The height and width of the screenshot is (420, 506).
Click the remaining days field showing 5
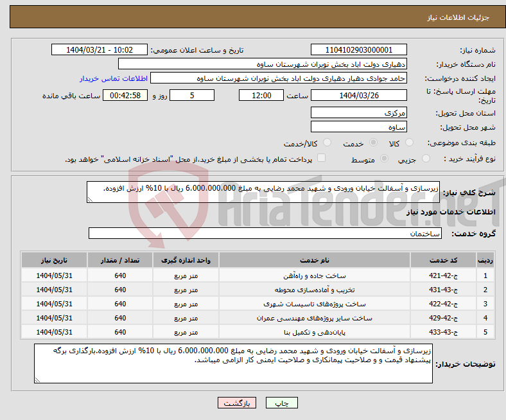(x=192, y=95)
